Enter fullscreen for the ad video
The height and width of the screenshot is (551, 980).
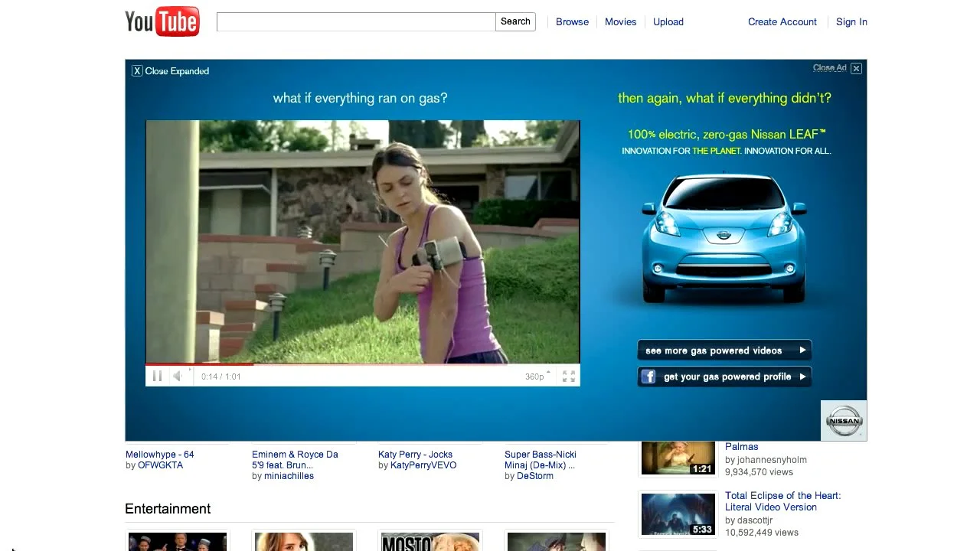point(569,376)
